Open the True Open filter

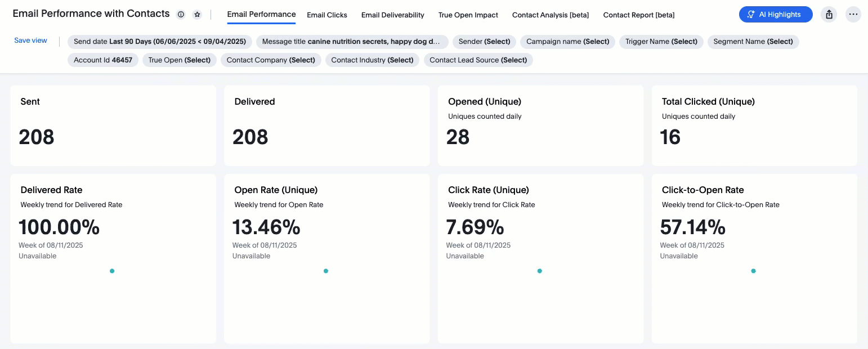coord(179,60)
